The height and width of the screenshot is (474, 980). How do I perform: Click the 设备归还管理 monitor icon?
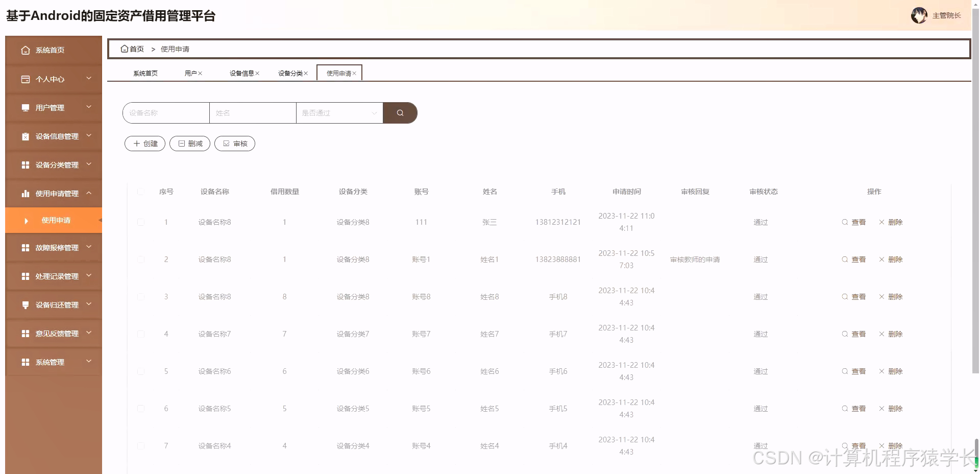click(x=26, y=305)
